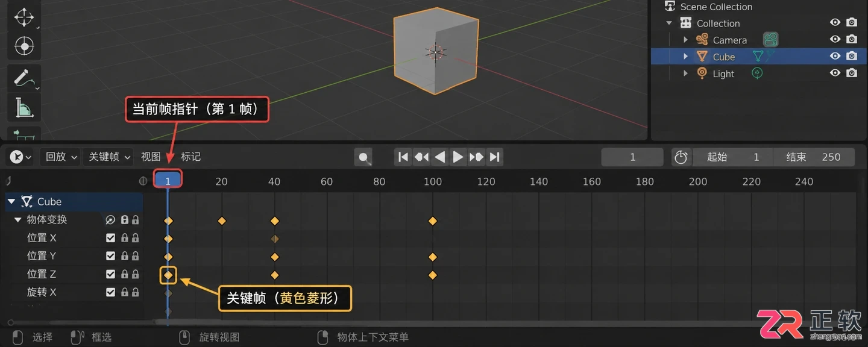Expand the Camera item in outliner

(x=685, y=40)
